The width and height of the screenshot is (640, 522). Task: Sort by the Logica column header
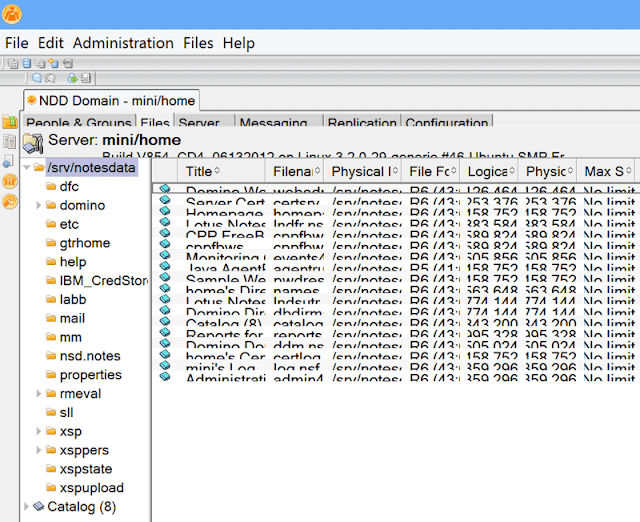(489, 171)
